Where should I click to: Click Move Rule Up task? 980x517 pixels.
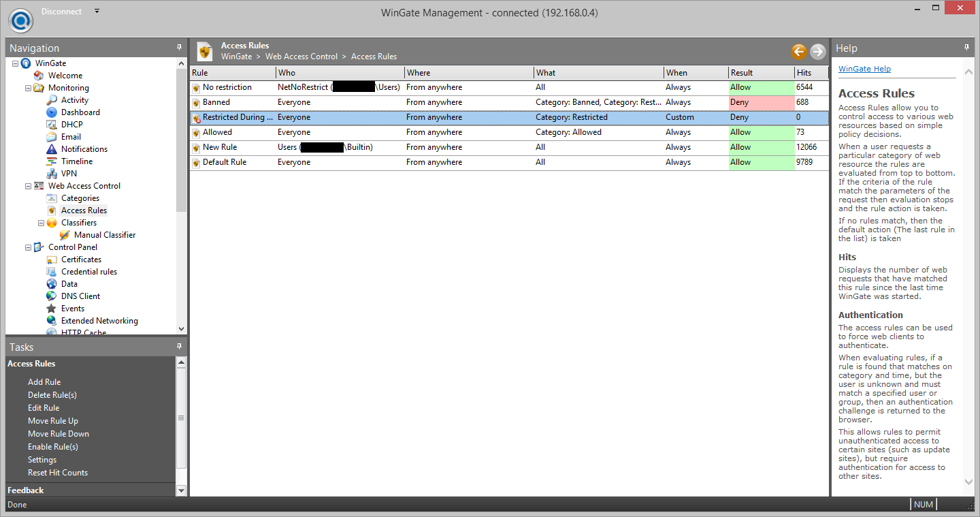[53, 421]
